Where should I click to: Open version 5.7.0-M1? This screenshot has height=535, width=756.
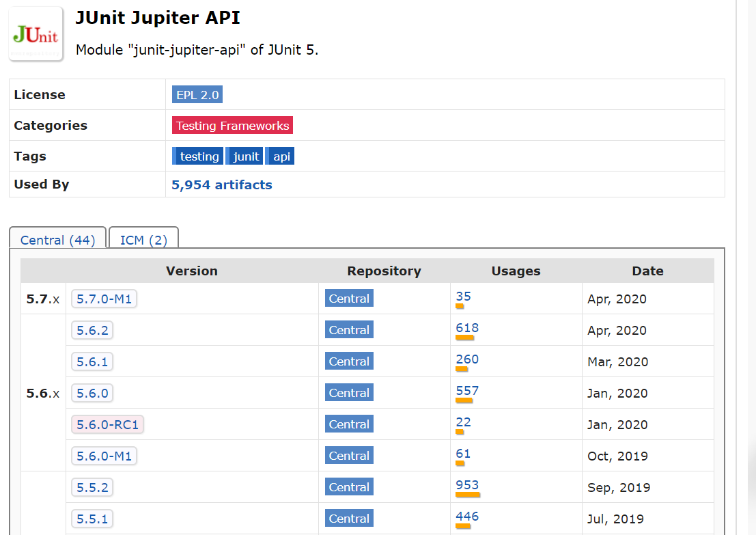click(x=104, y=299)
